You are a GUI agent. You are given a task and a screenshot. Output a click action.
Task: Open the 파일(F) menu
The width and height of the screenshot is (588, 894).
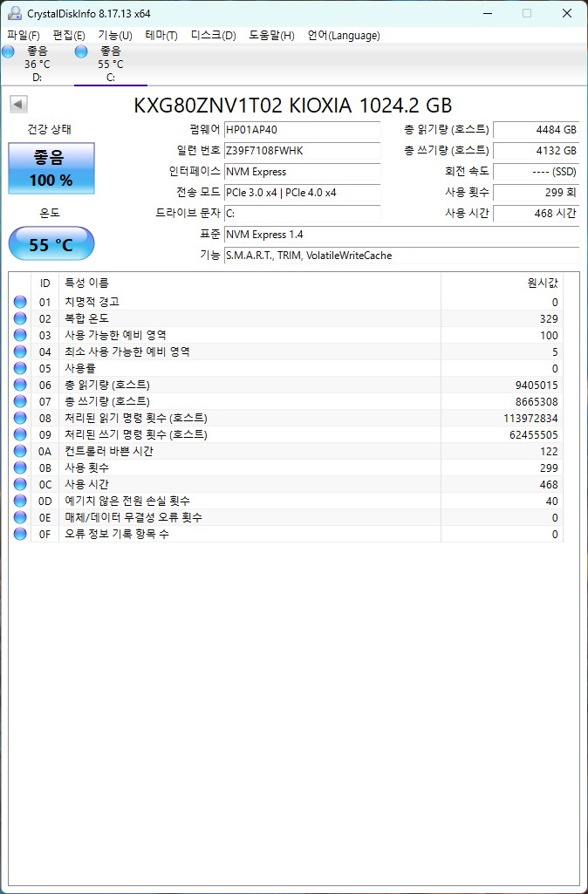(x=24, y=36)
